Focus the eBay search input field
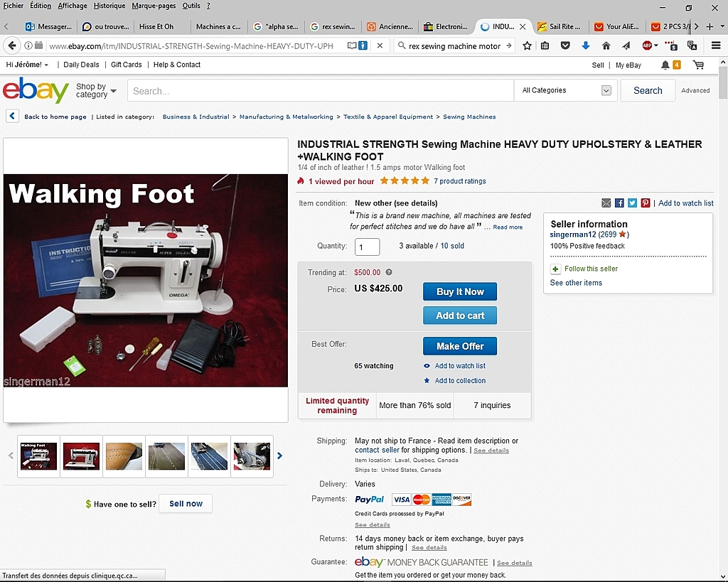 coord(321,90)
